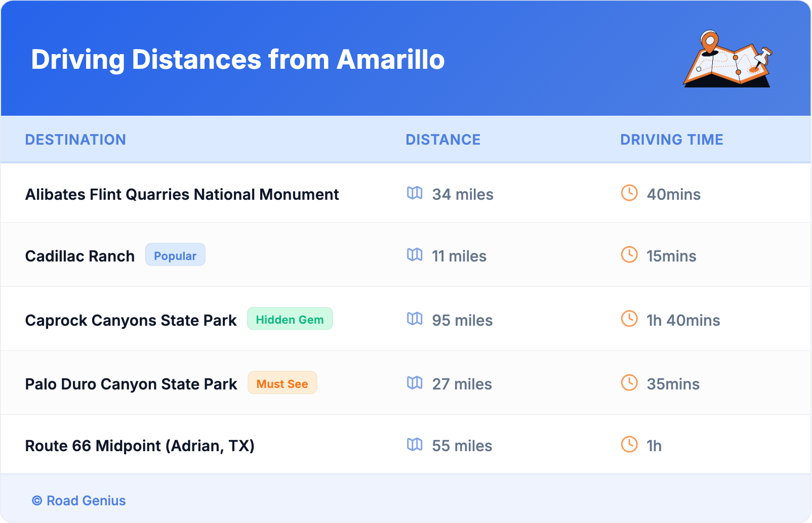Click the Distance column header

443,140
